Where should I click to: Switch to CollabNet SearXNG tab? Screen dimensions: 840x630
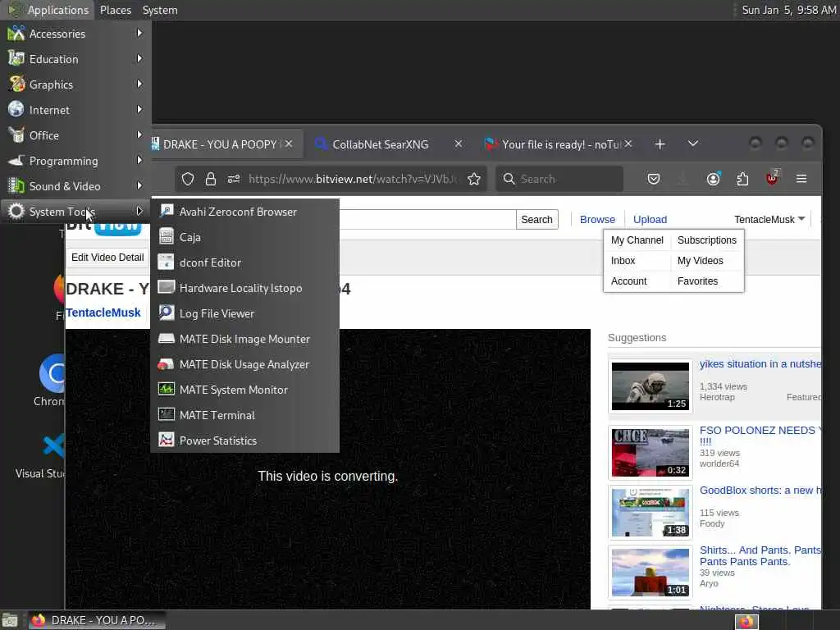pos(381,144)
